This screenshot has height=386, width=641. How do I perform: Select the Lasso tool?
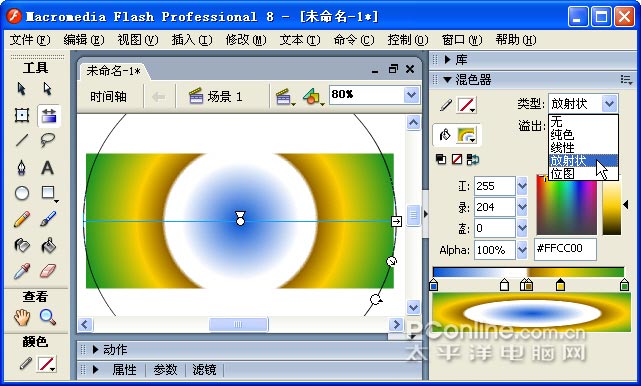click(x=47, y=140)
